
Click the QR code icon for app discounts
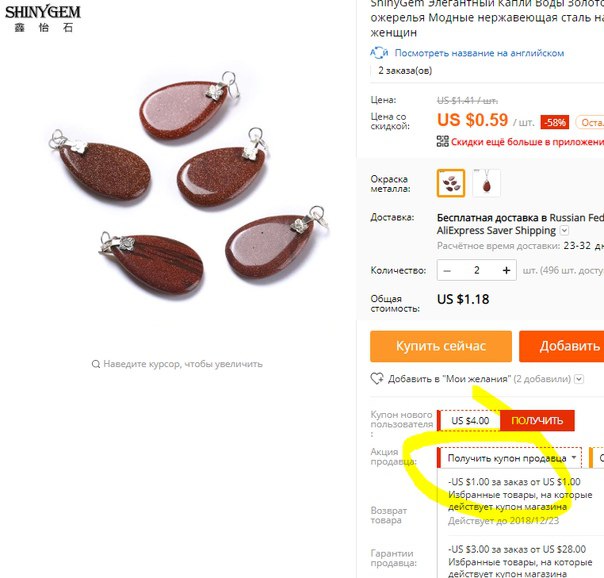(443, 141)
